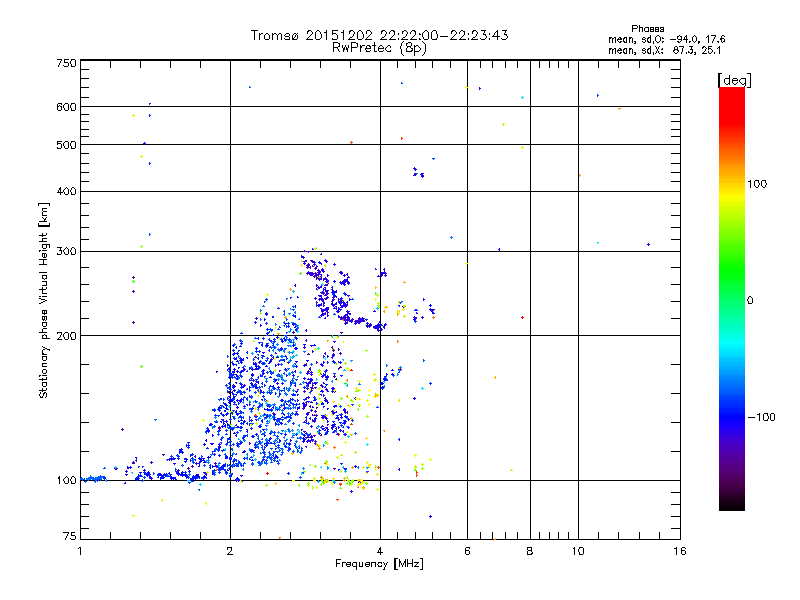This screenshot has width=800, height=600.
Task: Click the 'Phases' header text
Action: pyautogui.click(x=647, y=29)
